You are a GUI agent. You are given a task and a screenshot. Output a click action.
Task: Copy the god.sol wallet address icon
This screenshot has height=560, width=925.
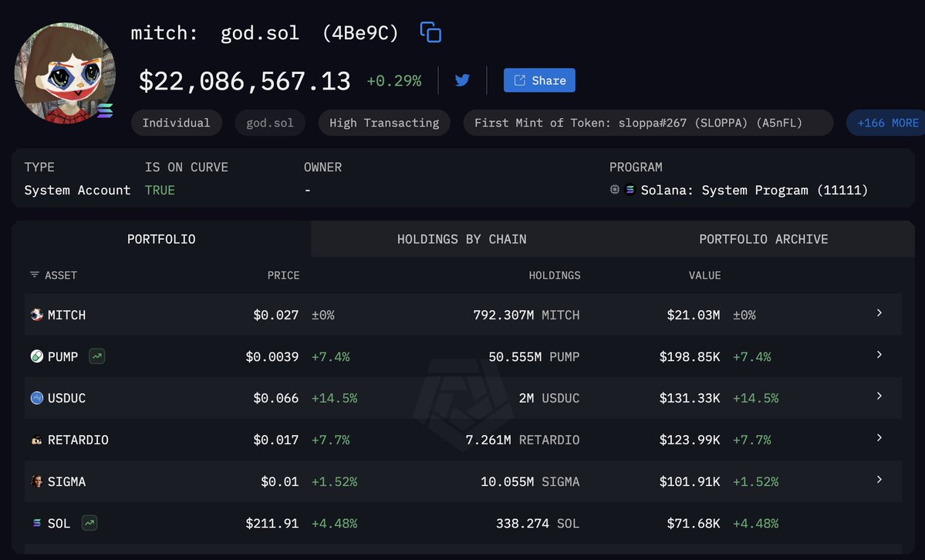click(430, 32)
